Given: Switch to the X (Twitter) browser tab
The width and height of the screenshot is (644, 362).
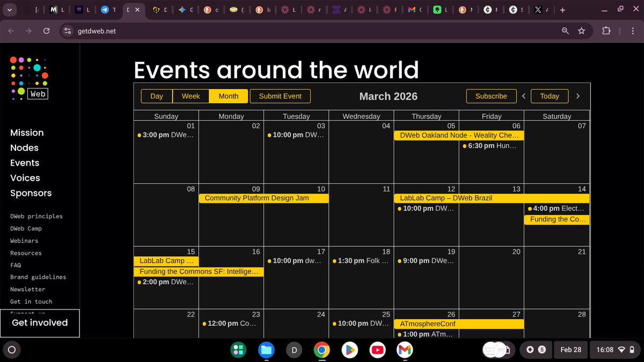Looking at the screenshot, I should (x=541, y=10).
